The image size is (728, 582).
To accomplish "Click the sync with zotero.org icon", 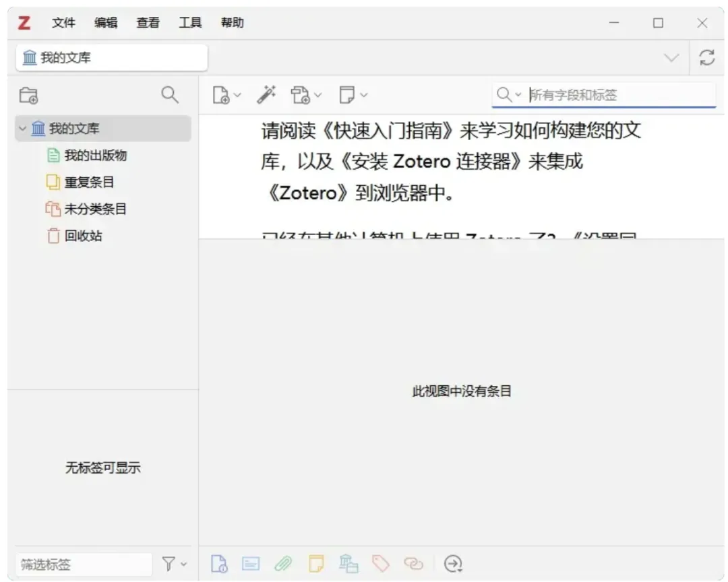I will 706,58.
